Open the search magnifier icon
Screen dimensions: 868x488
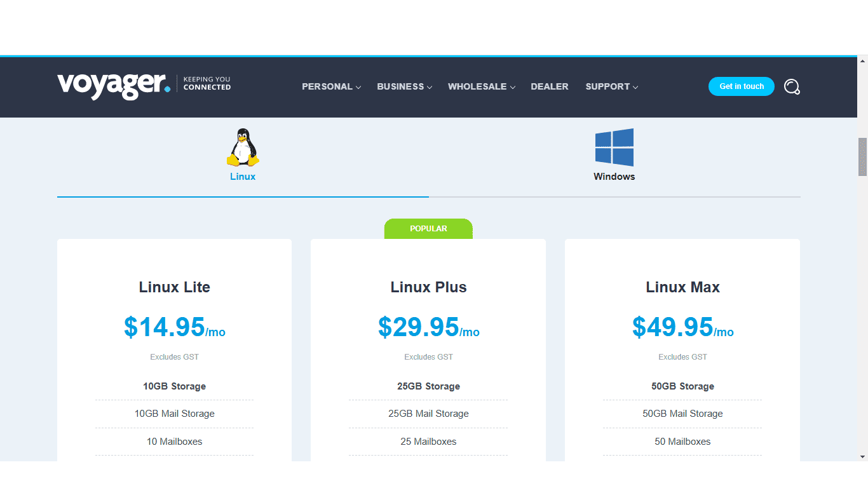point(792,86)
